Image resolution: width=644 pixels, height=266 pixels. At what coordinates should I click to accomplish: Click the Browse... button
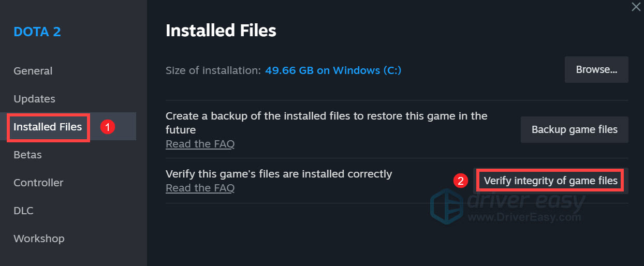pyautogui.click(x=596, y=70)
